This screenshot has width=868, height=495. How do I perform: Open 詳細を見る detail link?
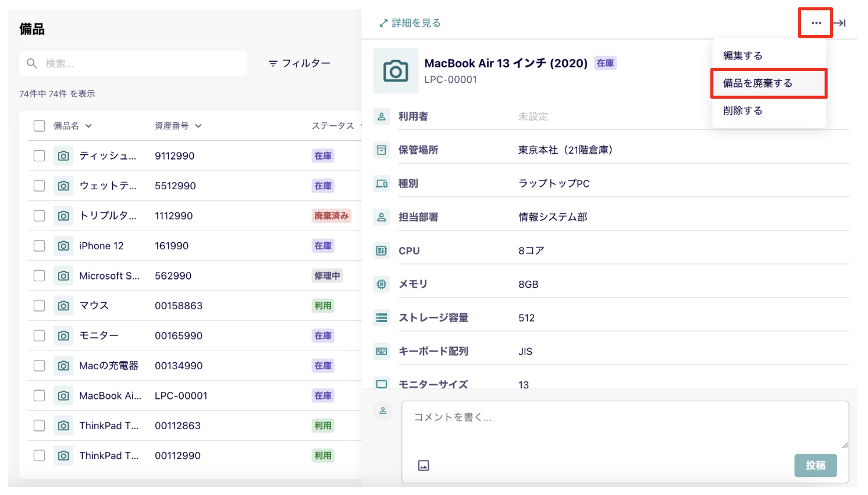[x=410, y=23]
